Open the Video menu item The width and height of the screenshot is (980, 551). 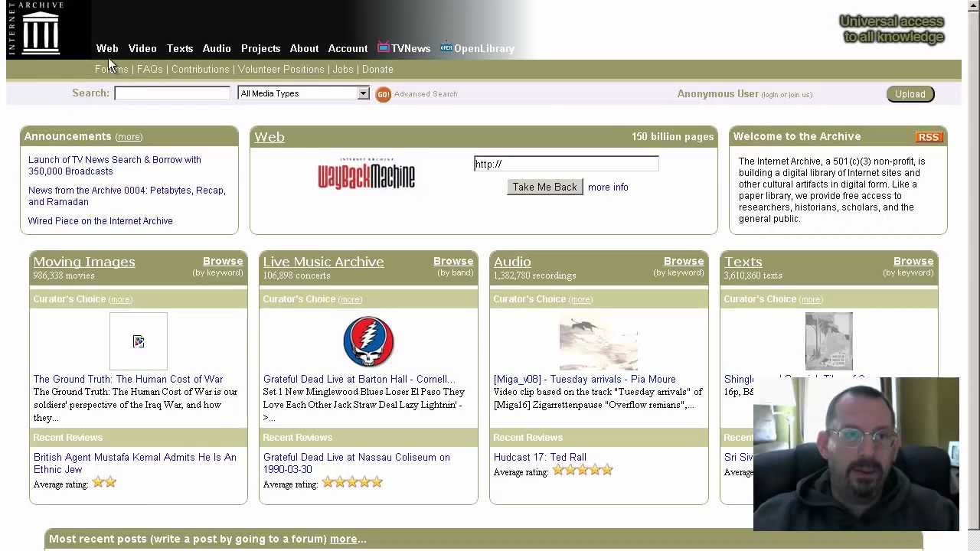click(142, 48)
